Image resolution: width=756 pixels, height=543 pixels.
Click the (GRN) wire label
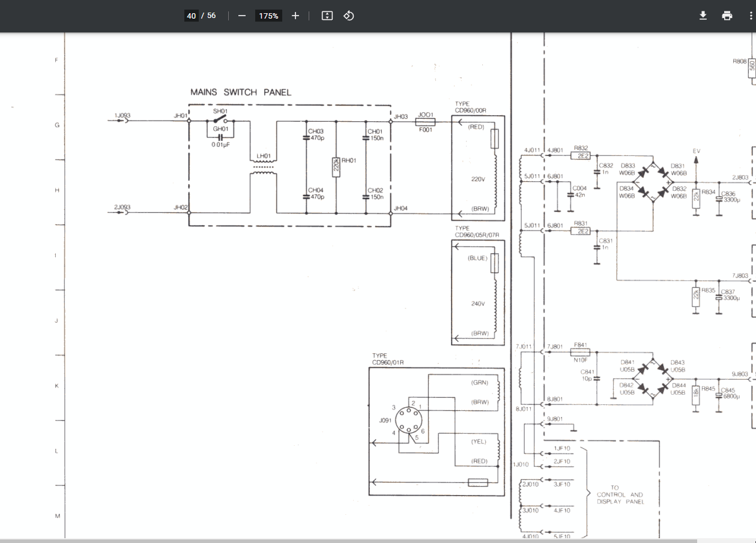tap(480, 382)
